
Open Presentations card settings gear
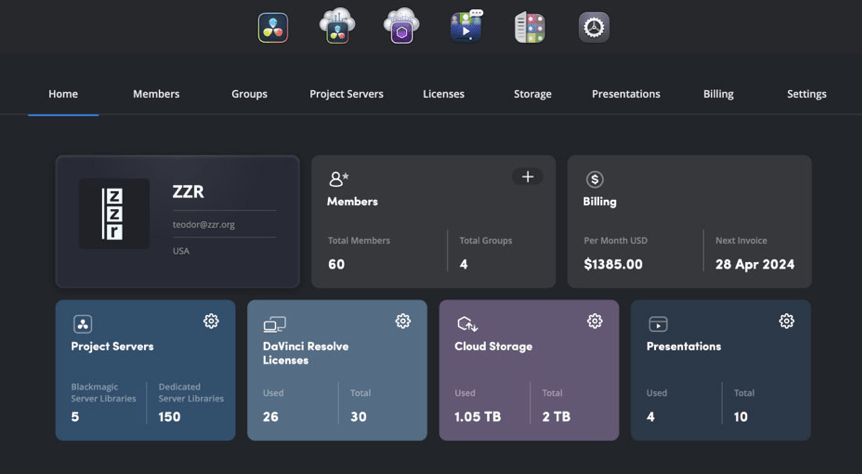(787, 321)
